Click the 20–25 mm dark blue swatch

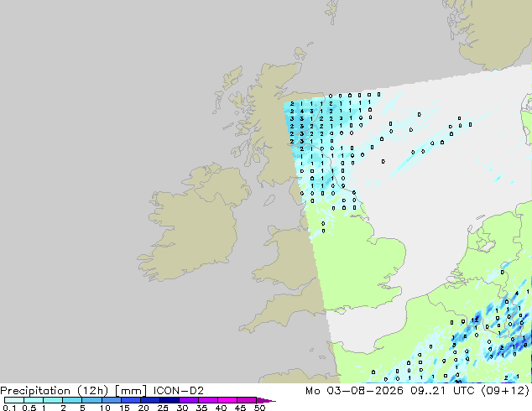tap(149, 400)
